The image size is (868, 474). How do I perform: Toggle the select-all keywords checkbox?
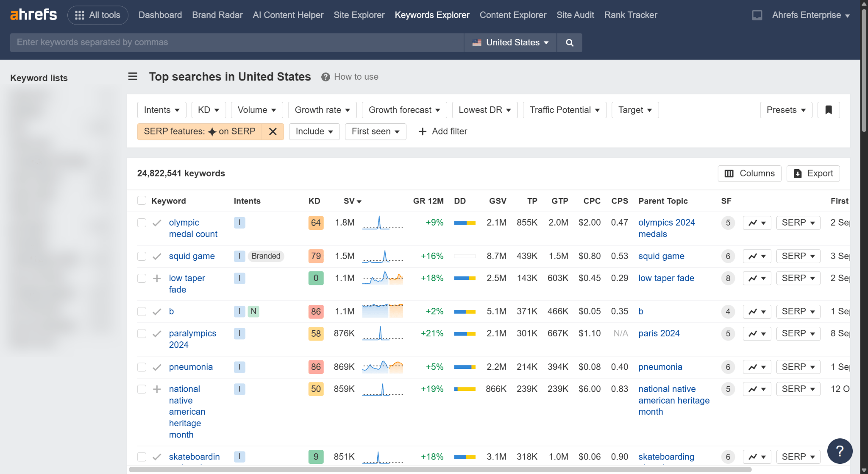click(142, 201)
